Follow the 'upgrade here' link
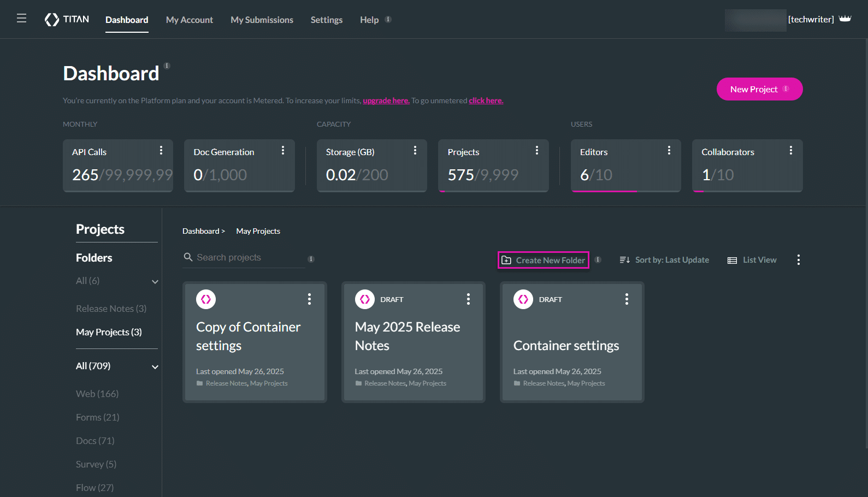 click(386, 100)
